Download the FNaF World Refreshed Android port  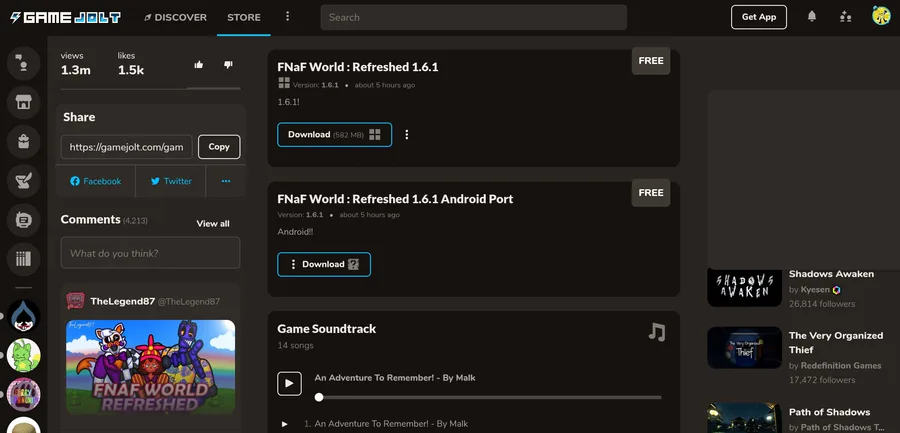(x=324, y=265)
